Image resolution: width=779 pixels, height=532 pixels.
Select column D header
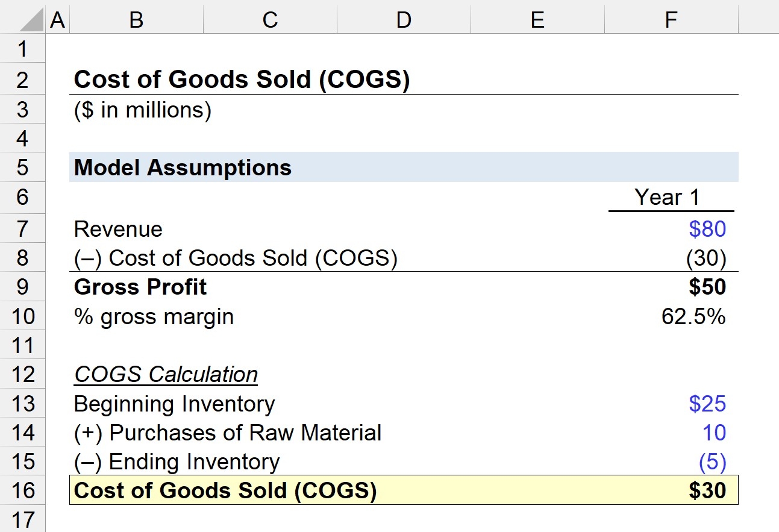404,20
